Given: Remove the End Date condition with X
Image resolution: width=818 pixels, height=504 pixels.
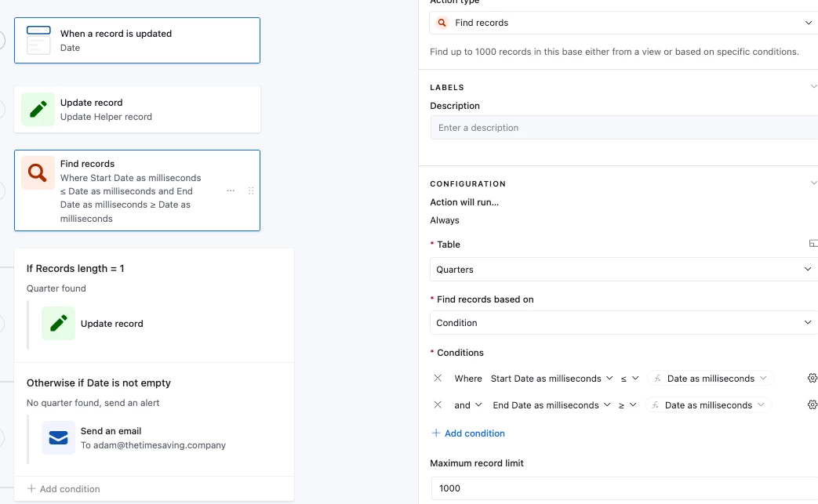Looking at the screenshot, I should click(438, 405).
